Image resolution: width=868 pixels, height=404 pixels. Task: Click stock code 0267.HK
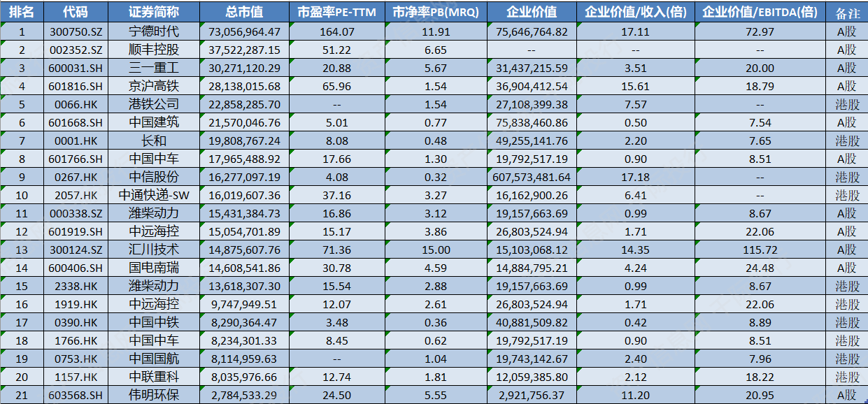click(x=76, y=177)
